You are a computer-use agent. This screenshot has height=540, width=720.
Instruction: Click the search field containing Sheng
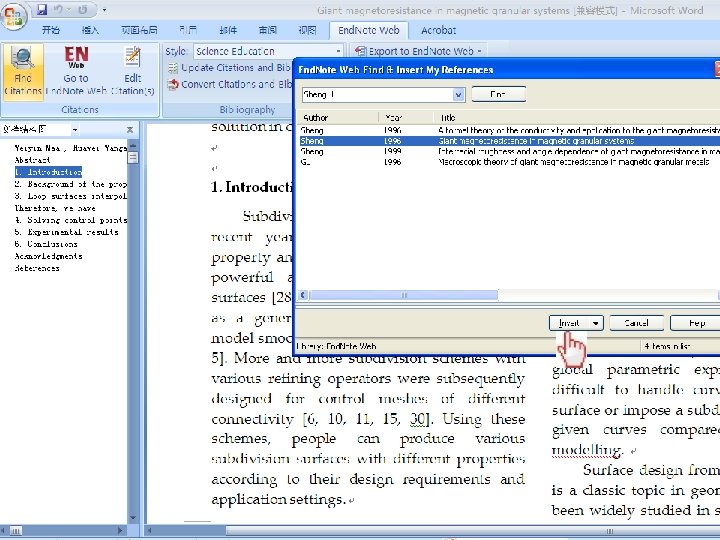click(x=377, y=95)
